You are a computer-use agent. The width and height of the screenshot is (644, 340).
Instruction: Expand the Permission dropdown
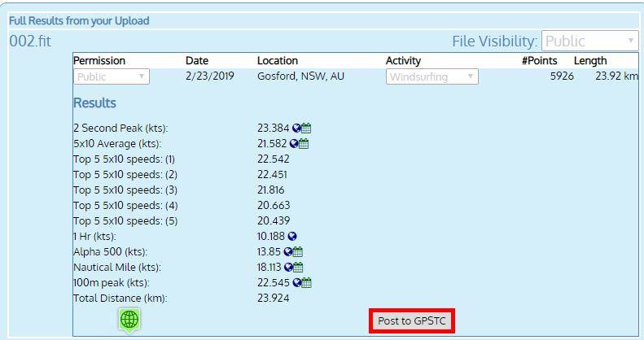pos(112,76)
